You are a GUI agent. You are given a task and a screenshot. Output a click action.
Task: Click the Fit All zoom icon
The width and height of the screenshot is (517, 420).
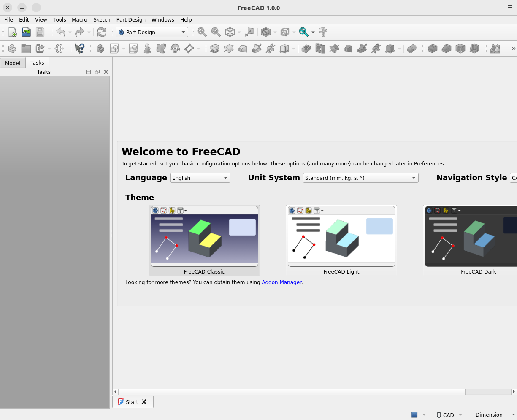(202, 32)
